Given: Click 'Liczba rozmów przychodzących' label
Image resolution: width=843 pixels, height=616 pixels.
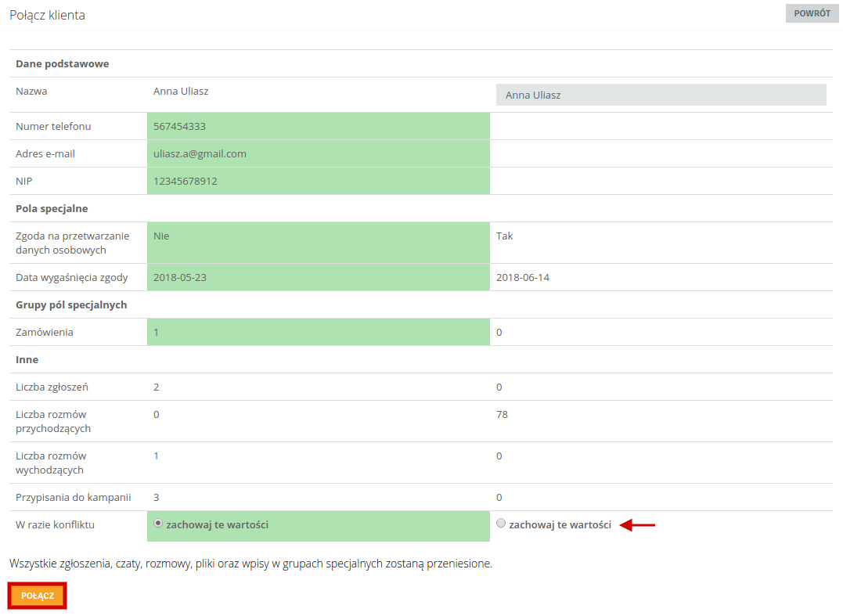Looking at the screenshot, I should 53,421.
